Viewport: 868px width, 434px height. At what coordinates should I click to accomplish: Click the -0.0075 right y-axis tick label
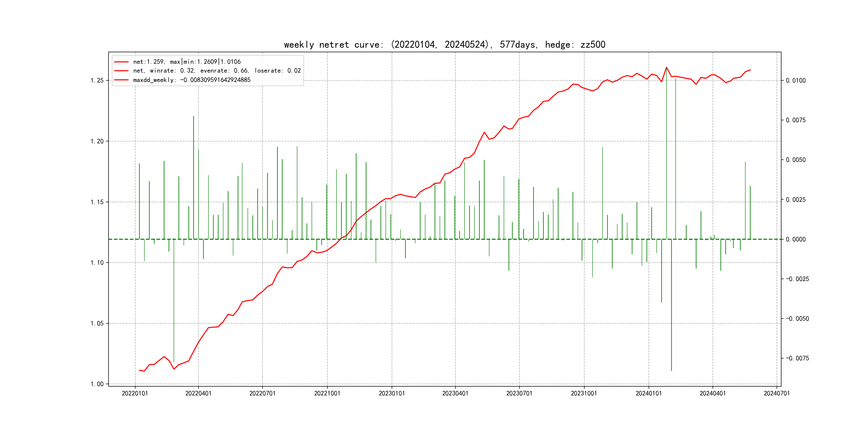797,358
